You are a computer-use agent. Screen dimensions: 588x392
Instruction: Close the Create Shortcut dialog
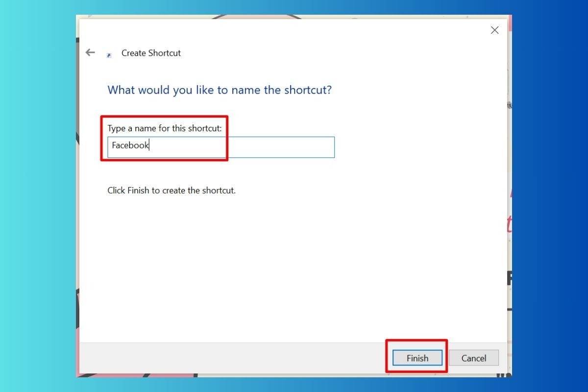tap(494, 30)
